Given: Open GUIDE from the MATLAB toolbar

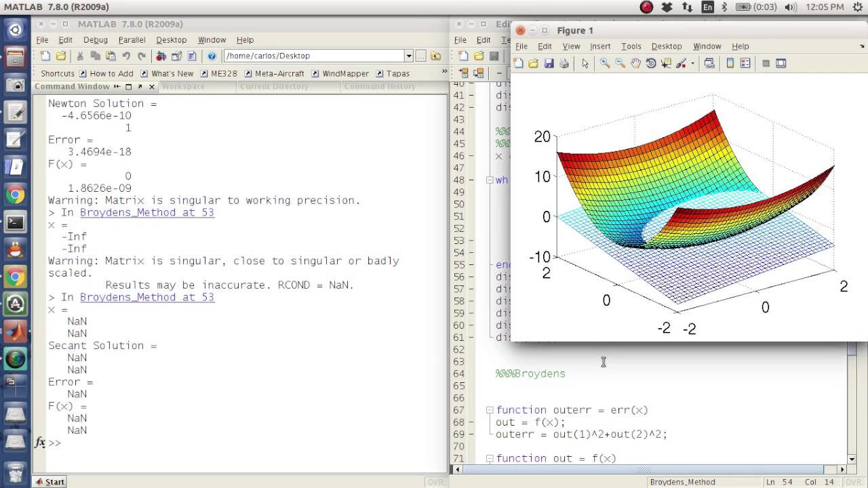Looking at the screenshot, I should tap(176, 56).
